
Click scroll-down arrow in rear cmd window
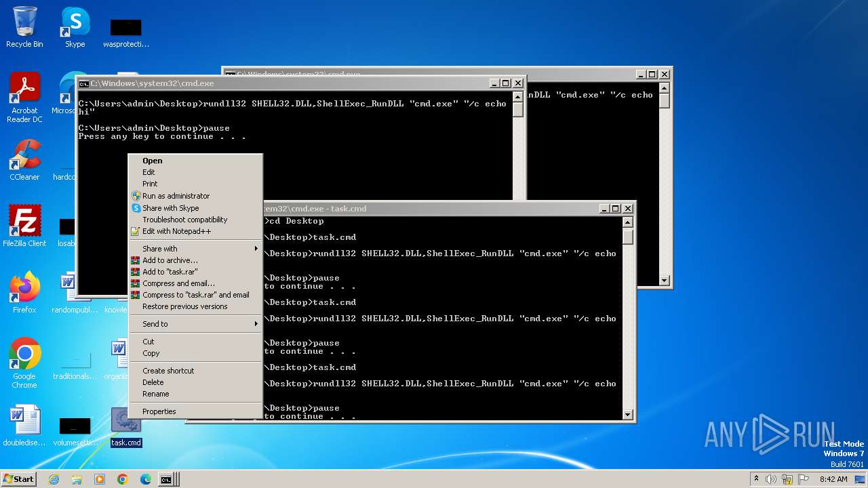664,280
